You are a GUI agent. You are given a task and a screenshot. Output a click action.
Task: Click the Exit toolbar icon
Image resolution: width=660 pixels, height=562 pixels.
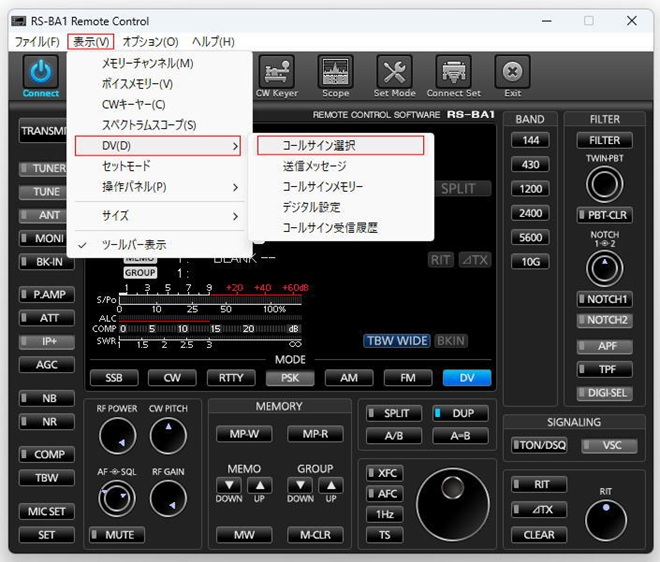tap(512, 73)
